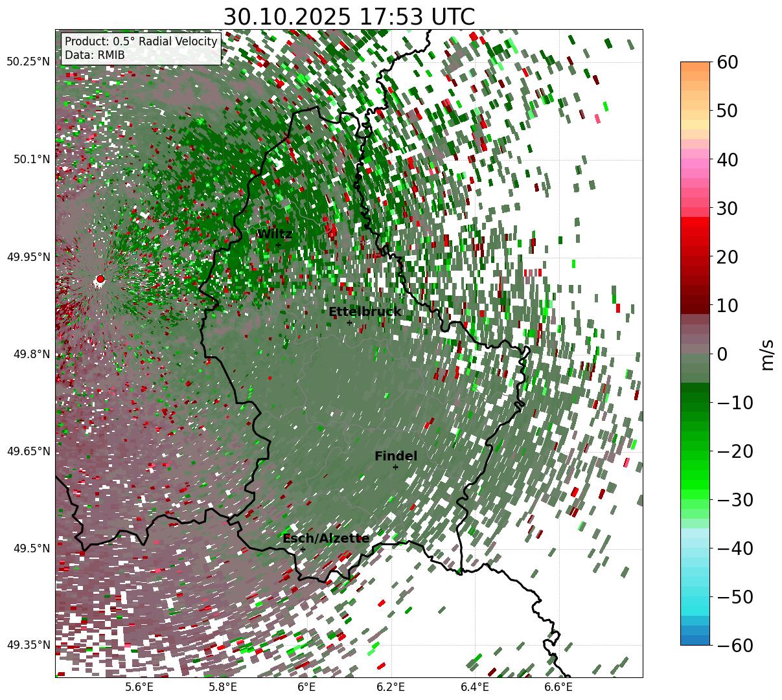This screenshot has width=782, height=700.
Task: Click the 49.95°N latitude label
Action: [28, 257]
